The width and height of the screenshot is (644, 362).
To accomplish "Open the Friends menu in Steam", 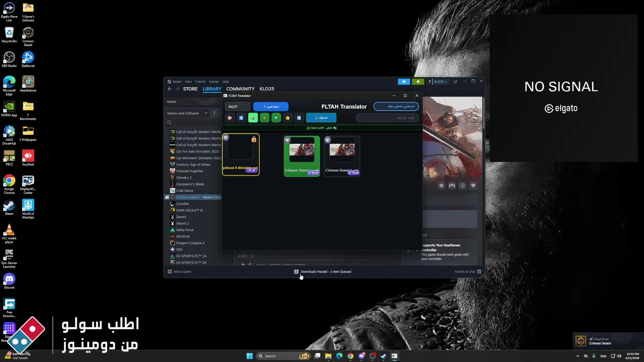I will (200, 81).
